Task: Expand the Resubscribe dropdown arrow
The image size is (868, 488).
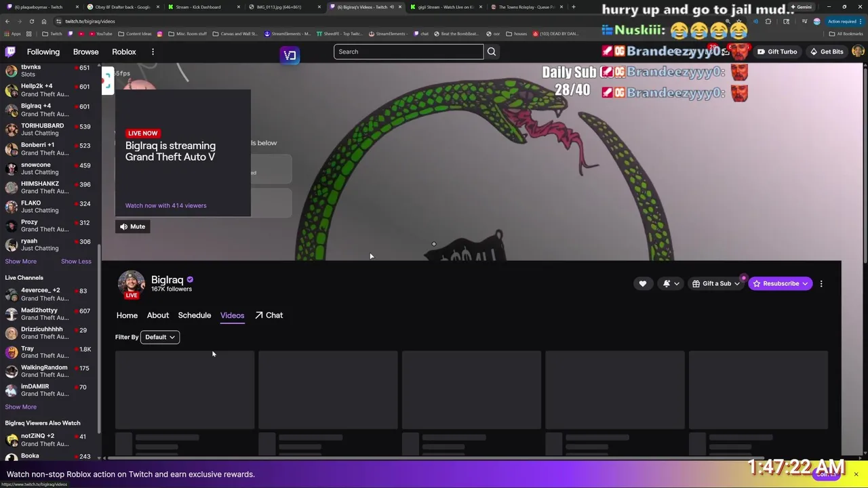Action: pyautogui.click(x=805, y=283)
